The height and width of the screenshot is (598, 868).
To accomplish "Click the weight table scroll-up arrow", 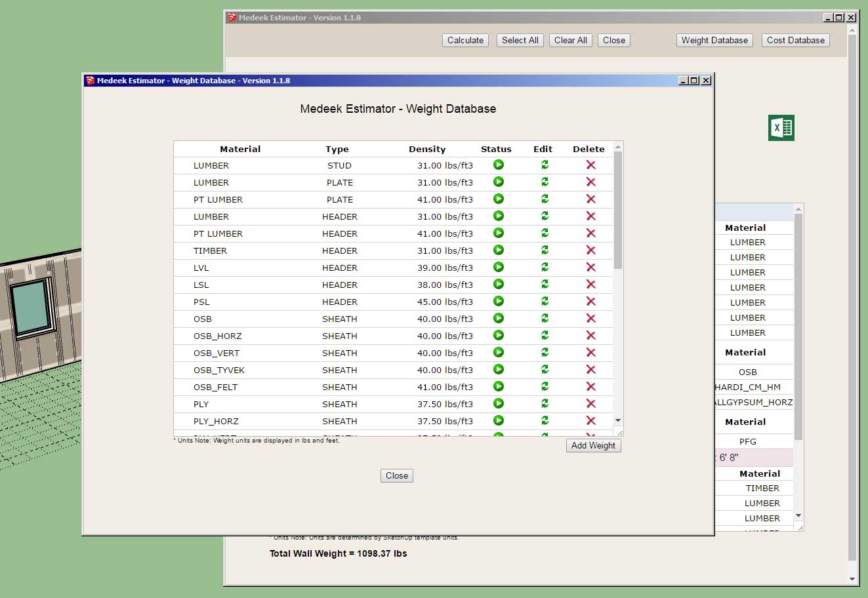I will click(x=618, y=147).
